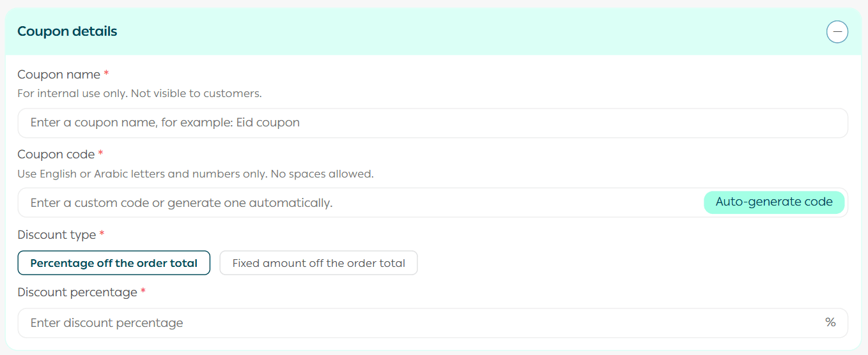Click the Coupon code label
The width and height of the screenshot is (868, 355).
56,155
